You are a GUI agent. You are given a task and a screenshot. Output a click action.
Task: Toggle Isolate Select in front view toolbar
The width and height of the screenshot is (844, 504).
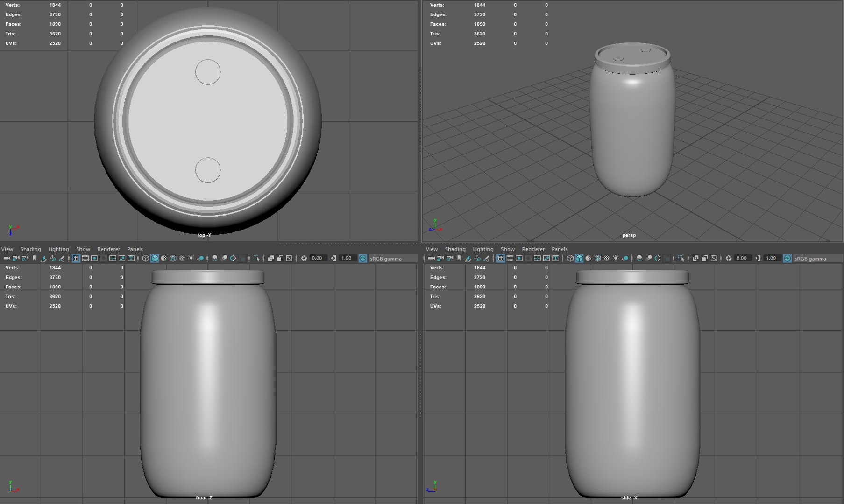(x=256, y=258)
